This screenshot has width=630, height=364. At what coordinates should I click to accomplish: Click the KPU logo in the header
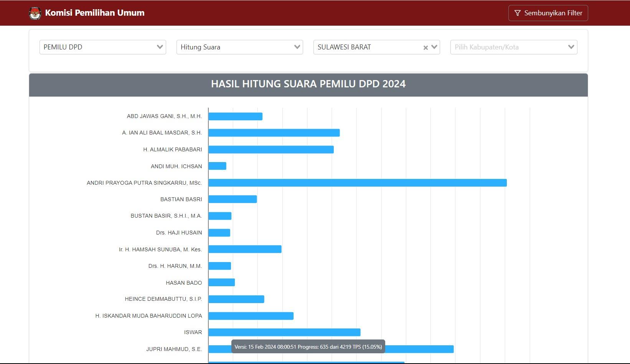(x=36, y=13)
